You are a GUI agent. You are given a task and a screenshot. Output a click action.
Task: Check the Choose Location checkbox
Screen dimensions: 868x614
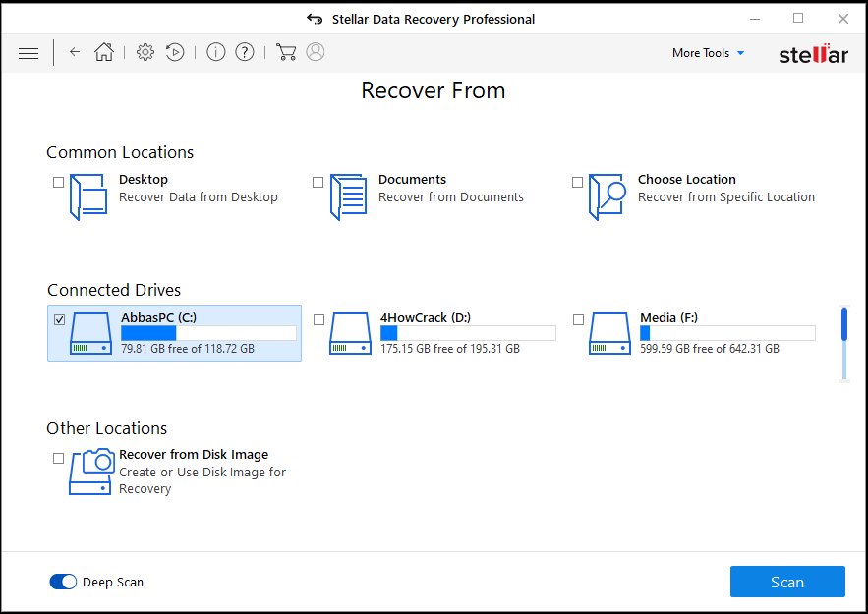tap(577, 182)
